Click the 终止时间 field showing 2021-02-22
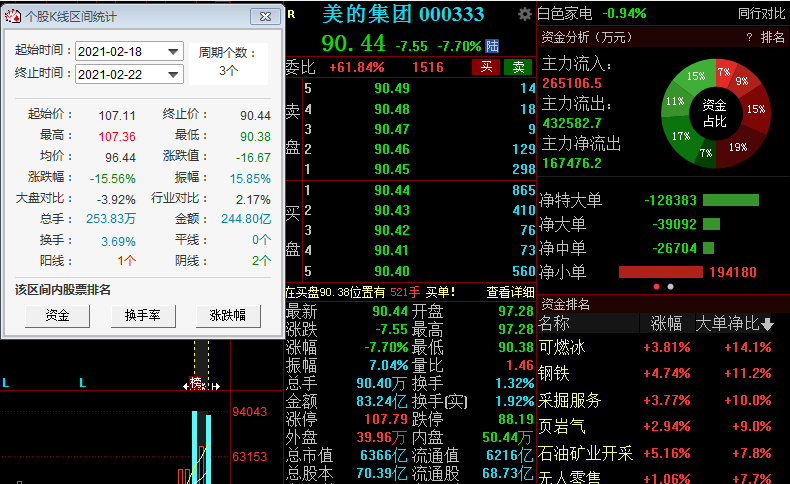The height and width of the screenshot is (484, 790). [129, 75]
